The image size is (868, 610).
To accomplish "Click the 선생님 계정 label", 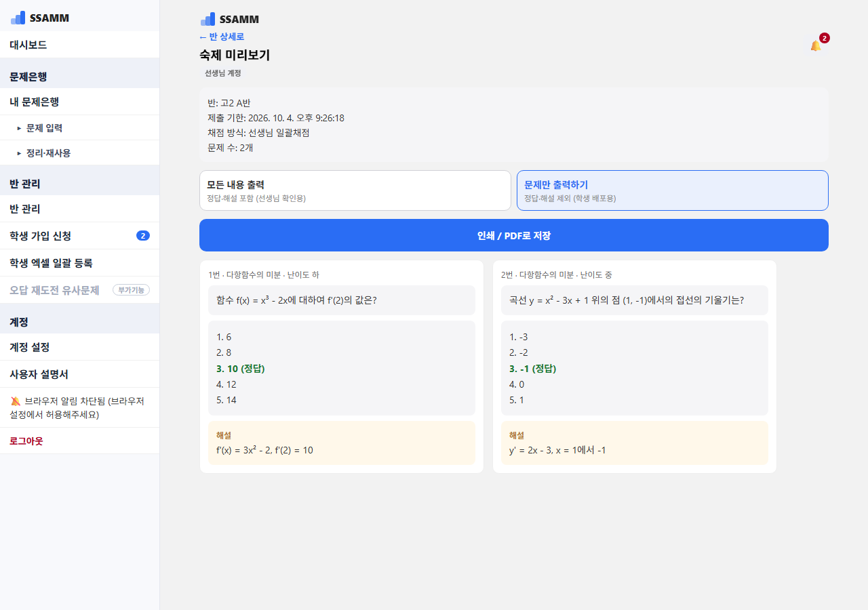I will 223,73.
